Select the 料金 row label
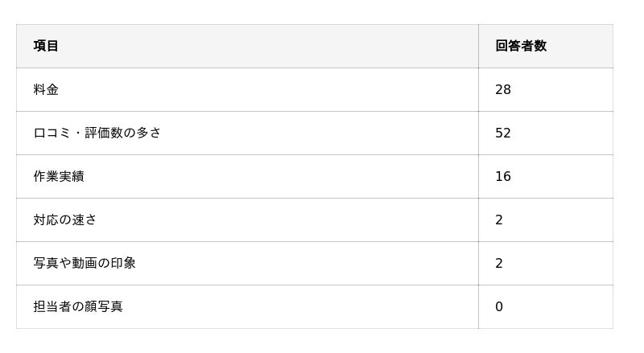Viewport: 644px width, 353px height. coord(46,89)
